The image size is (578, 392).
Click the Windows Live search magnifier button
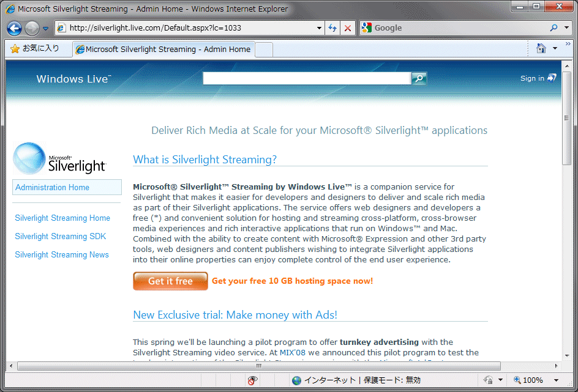click(x=419, y=78)
